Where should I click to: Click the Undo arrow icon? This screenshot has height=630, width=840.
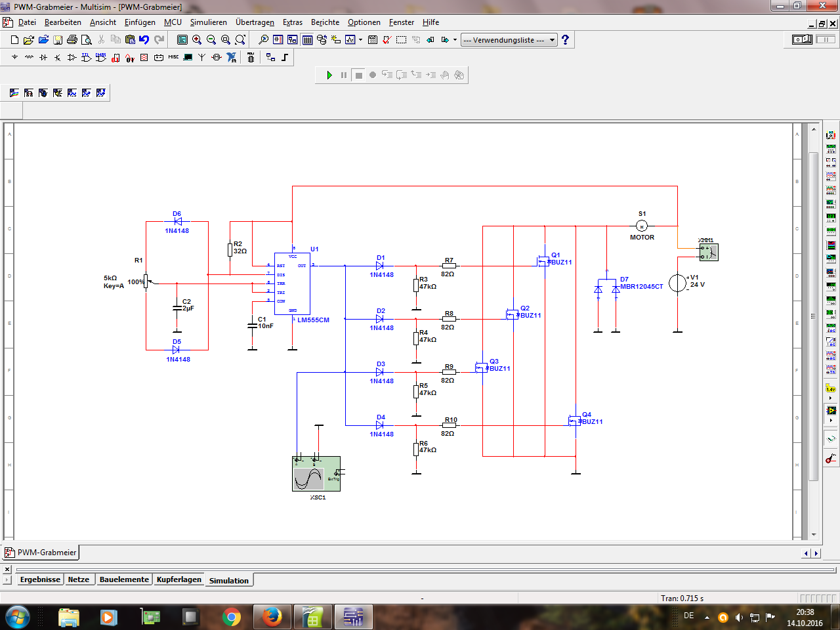click(144, 40)
